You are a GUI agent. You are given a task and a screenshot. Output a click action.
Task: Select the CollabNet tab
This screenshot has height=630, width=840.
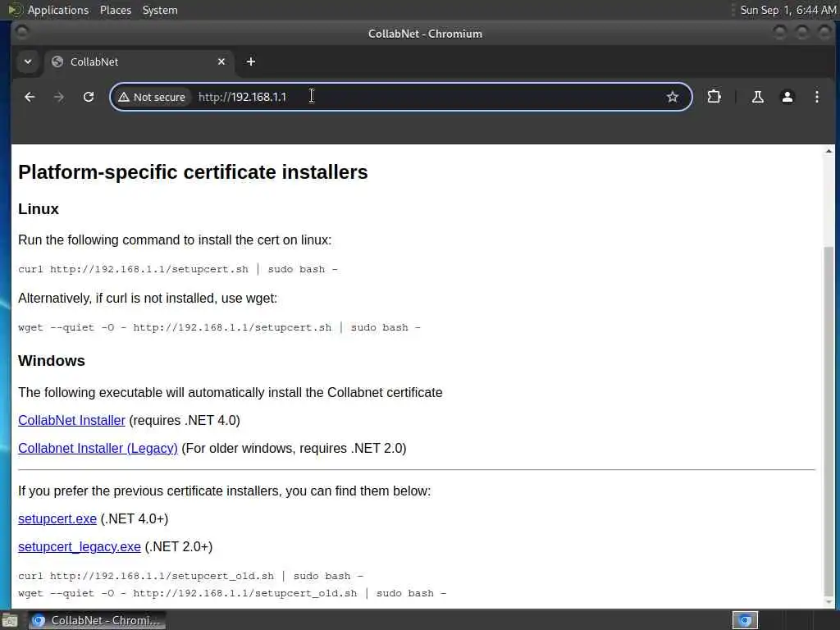pyautogui.click(x=139, y=62)
